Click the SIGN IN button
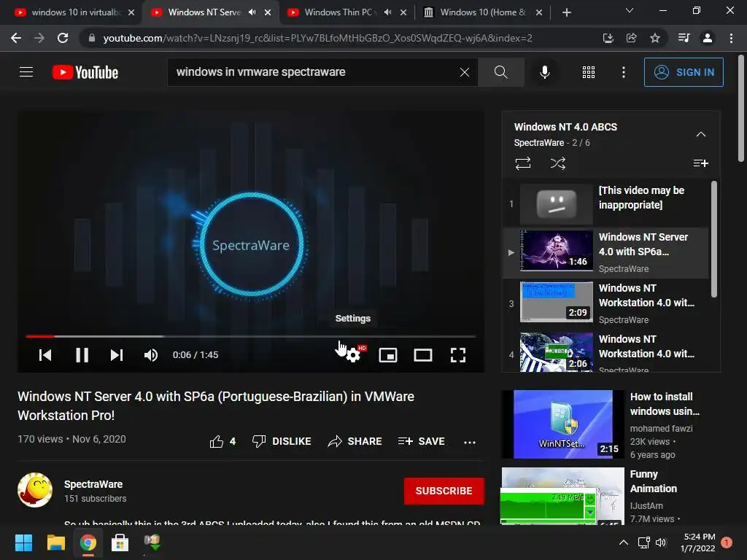Image resolution: width=747 pixels, height=560 pixels. [x=683, y=72]
